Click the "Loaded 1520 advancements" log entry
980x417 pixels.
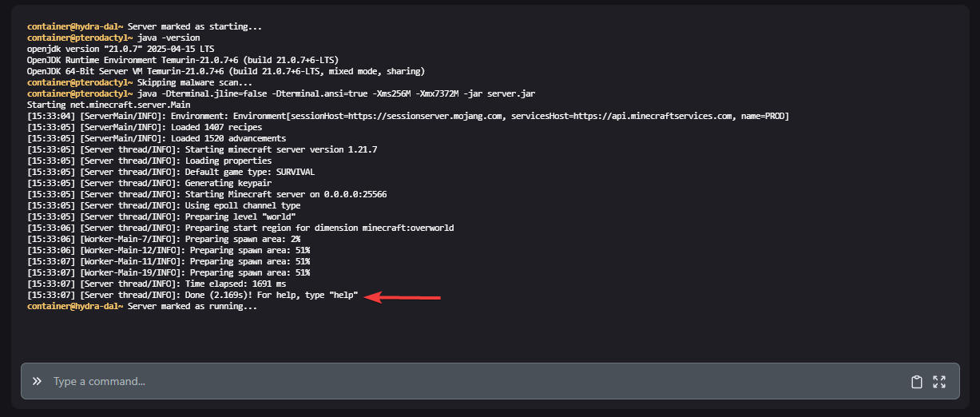(x=157, y=138)
